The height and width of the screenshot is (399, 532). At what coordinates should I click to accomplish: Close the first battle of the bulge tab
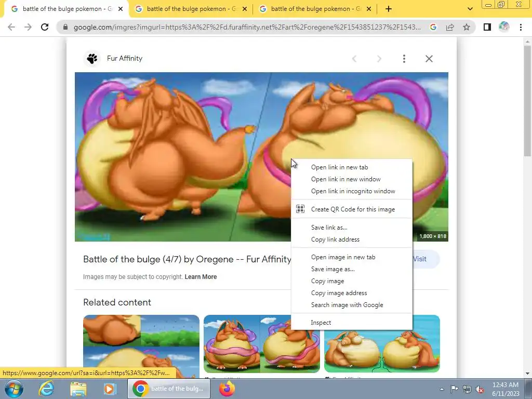point(121,9)
